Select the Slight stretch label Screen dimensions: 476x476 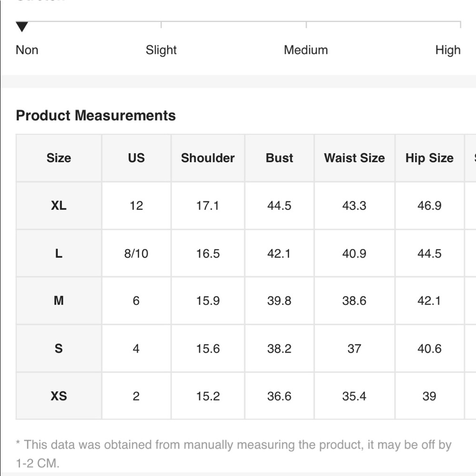[161, 50]
